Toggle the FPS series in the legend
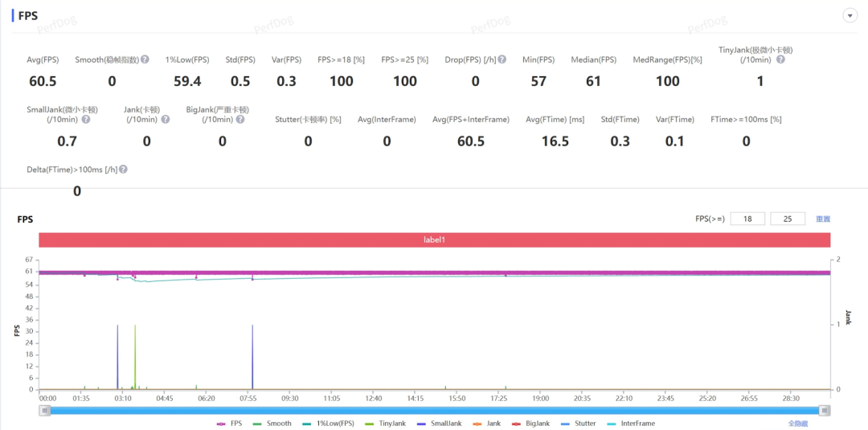The image size is (868, 430). (228, 424)
